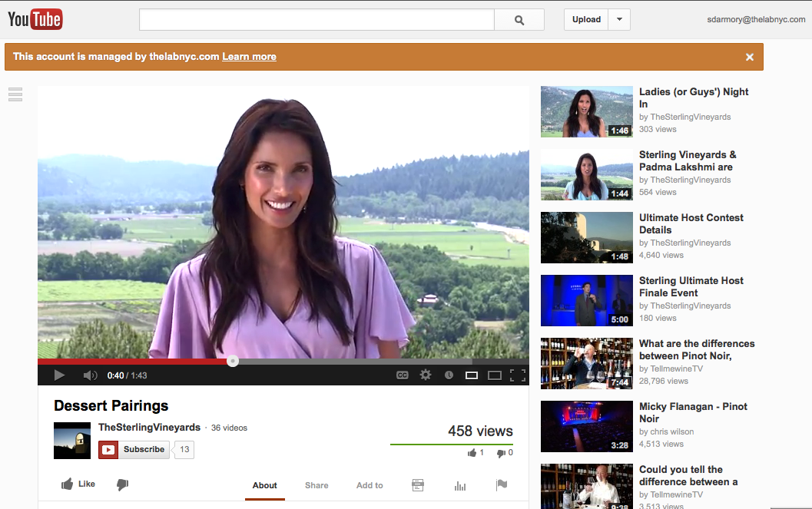This screenshot has height=509, width=812.
Task: Report the video with flag icon
Action: tap(502, 484)
